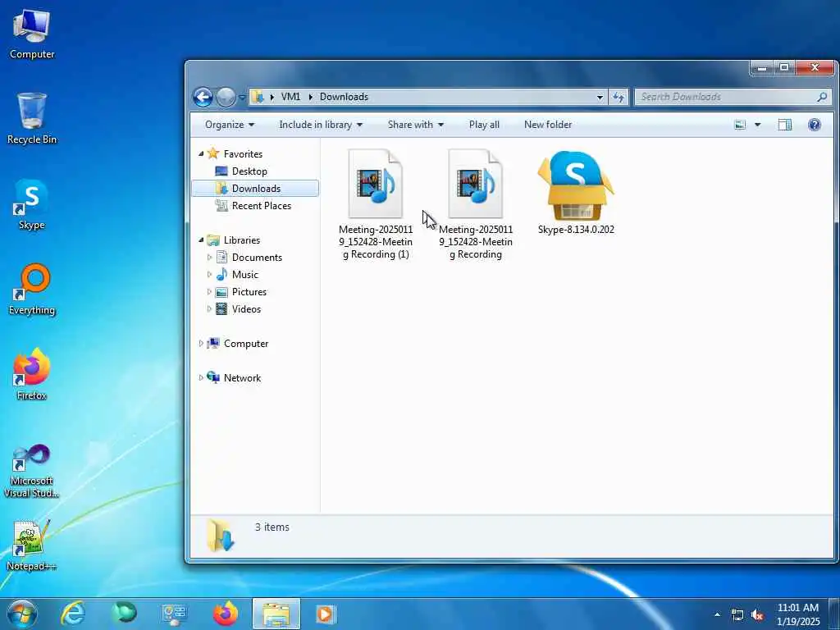This screenshot has height=630, width=840.
Task: Select Desktop under Favorites
Action: click(x=249, y=171)
